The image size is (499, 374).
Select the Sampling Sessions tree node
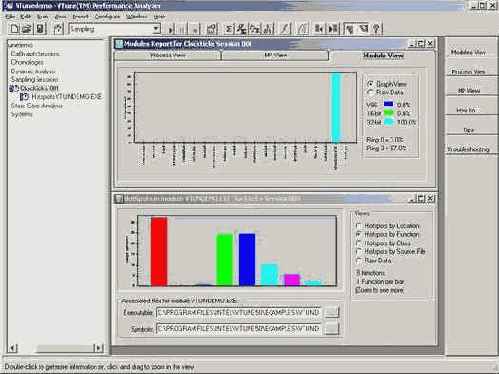34,79
